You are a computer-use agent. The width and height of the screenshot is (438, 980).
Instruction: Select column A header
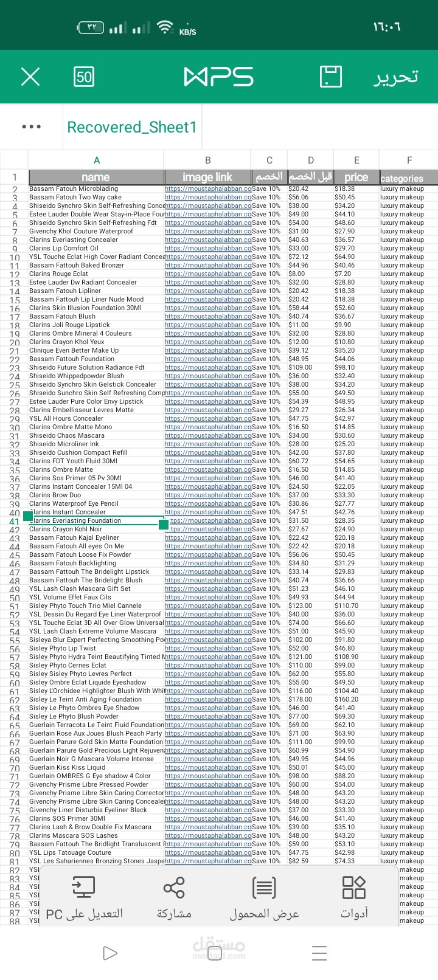(96, 160)
